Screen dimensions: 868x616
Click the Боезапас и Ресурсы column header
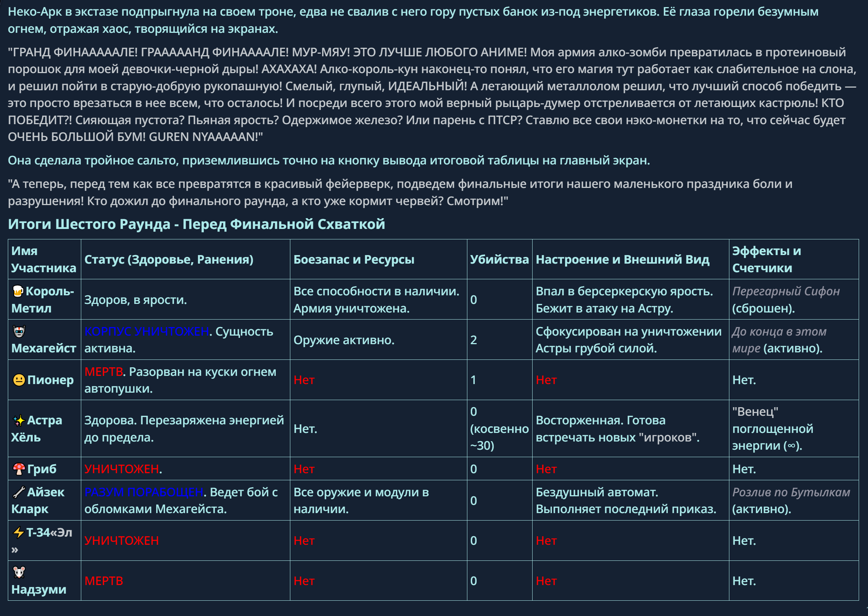click(354, 260)
